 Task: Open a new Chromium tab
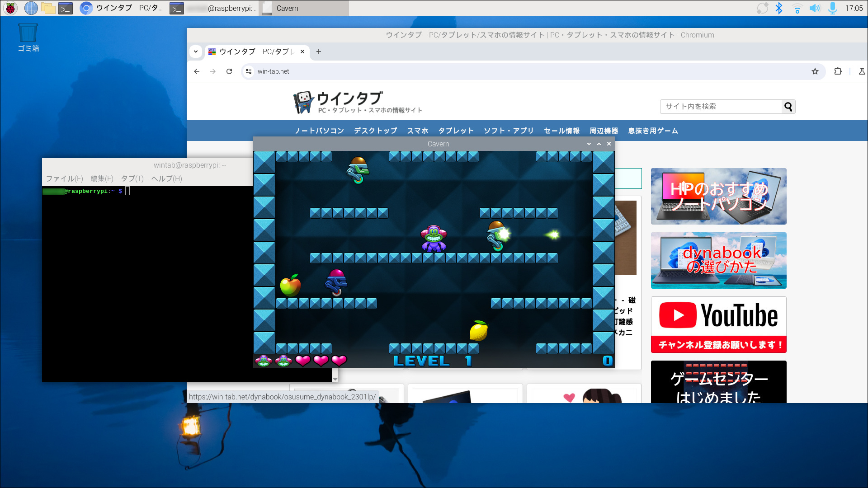319,52
